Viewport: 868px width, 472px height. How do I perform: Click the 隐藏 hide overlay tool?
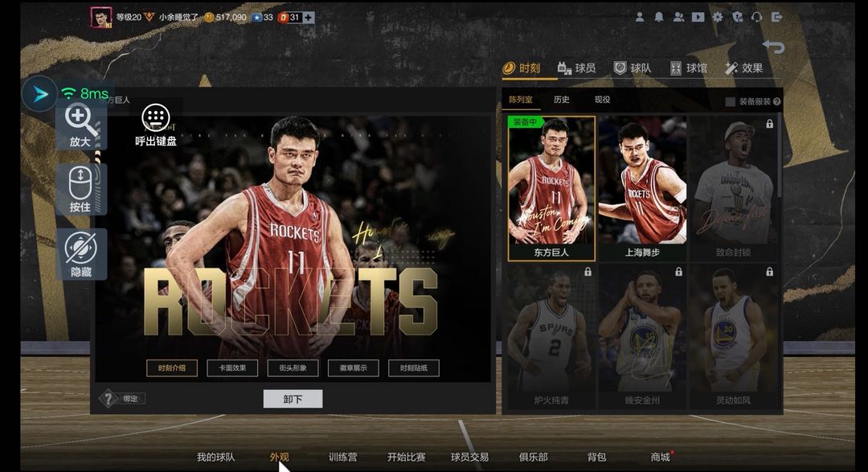pos(81,254)
